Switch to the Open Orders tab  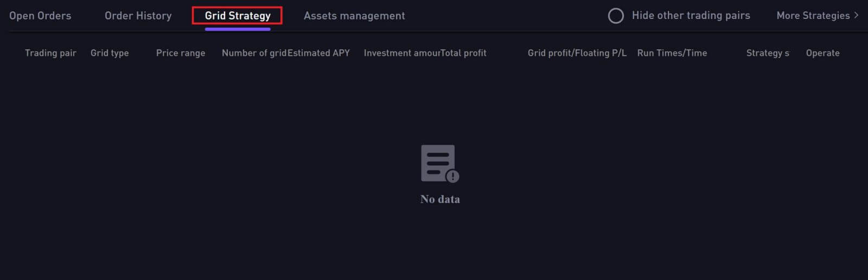tap(40, 16)
